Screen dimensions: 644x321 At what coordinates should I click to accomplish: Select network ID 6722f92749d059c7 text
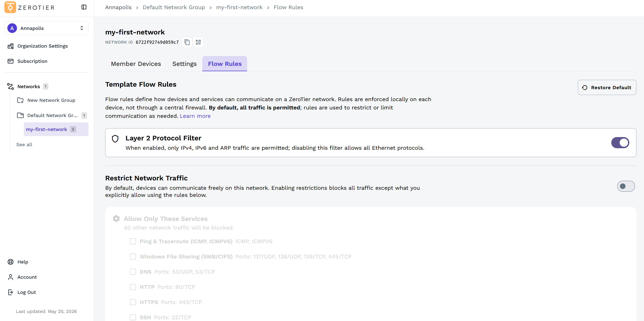(x=157, y=42)
